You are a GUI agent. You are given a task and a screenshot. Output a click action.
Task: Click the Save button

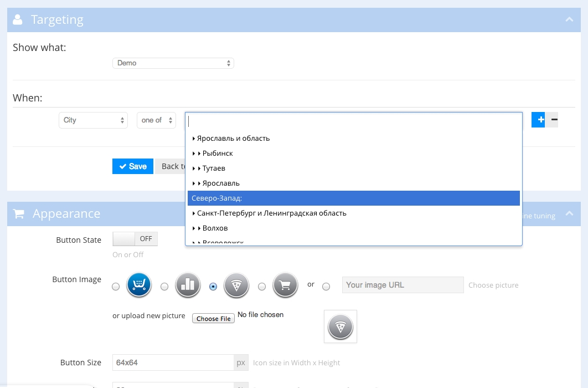pyautogui.click(x=133, y=166)
